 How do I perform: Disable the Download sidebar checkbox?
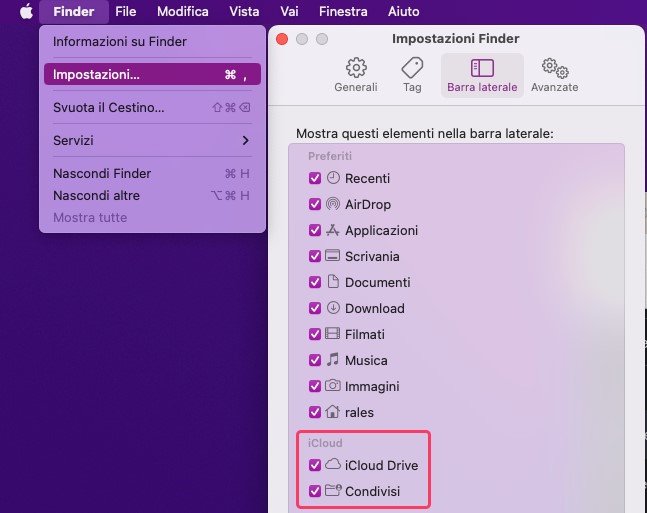coord(315,308)
